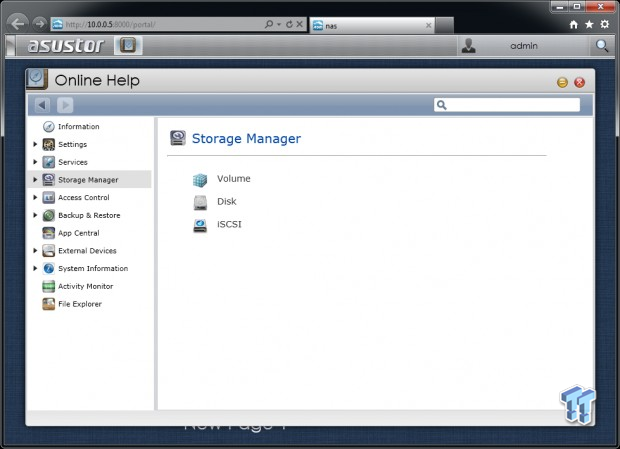Select the System Information help topic
The height and width of the screenshot is (449, 620).
[x=93, y=268]
